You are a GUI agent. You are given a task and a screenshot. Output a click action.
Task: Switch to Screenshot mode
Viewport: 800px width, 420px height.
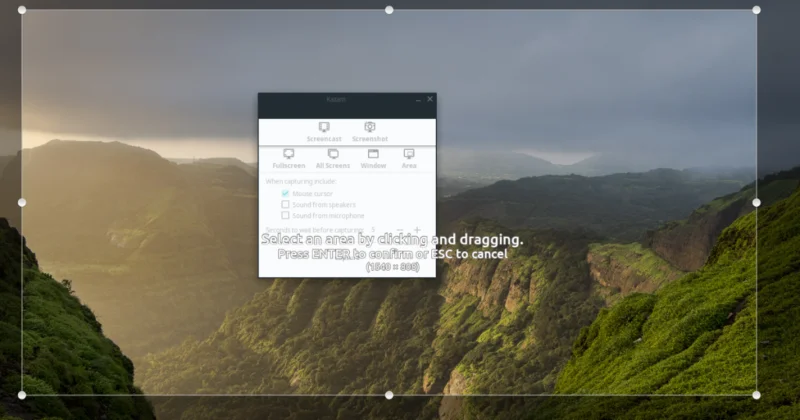370,132
